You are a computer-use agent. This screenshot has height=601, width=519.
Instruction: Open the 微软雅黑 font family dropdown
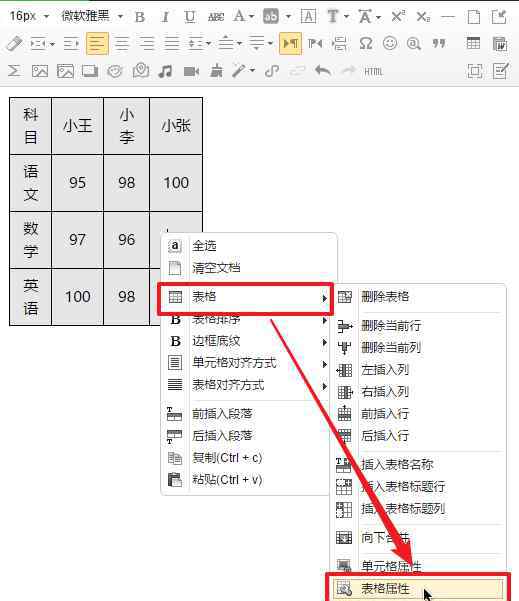[92, 16]
